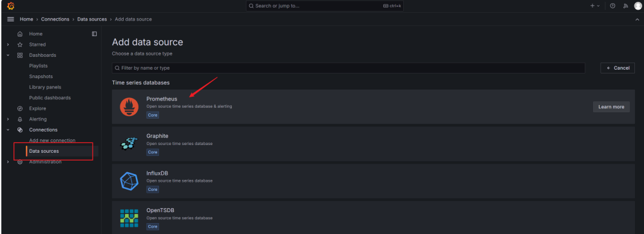Click the InfluxDB logo icon
This screenshot has width=644, height=234.
pyautogui.click(x=129, y=181)
